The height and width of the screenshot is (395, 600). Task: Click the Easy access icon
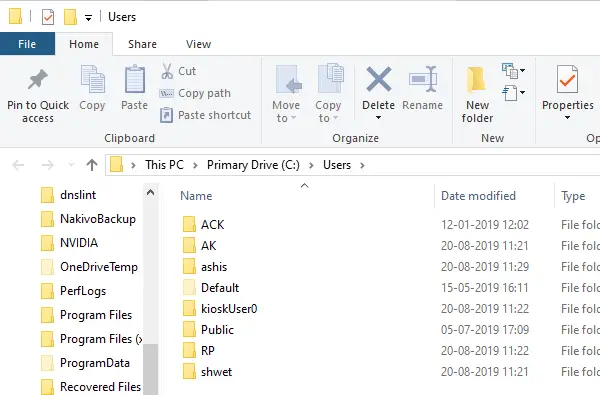[x=510, y=93]
